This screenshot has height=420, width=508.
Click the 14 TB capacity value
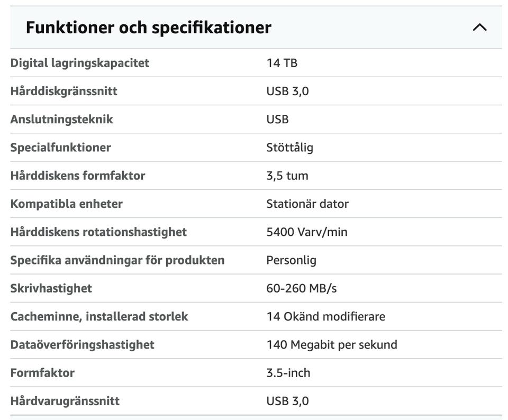click(x=282, y=63)
